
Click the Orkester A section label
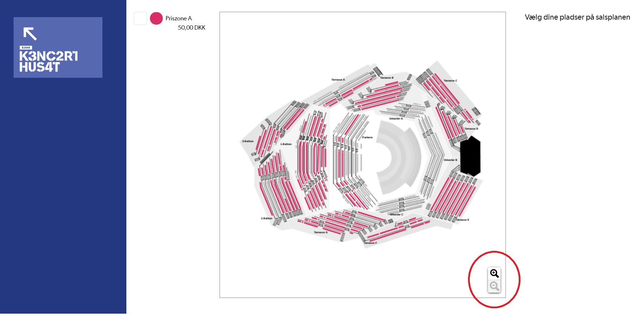[396, 118]
